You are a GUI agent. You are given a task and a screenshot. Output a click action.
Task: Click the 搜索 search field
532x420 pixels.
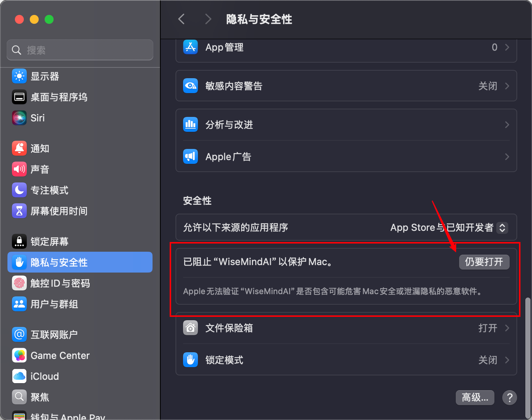coord(80,50)
